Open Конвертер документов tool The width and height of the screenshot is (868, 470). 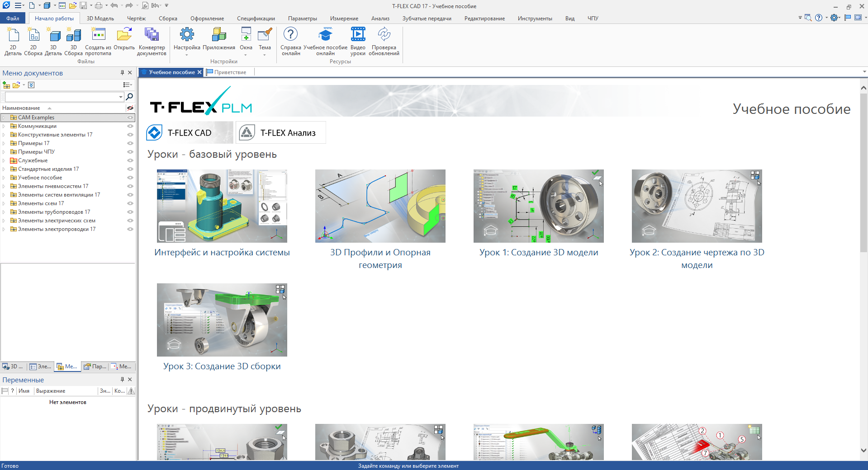(x=152, y=41)
